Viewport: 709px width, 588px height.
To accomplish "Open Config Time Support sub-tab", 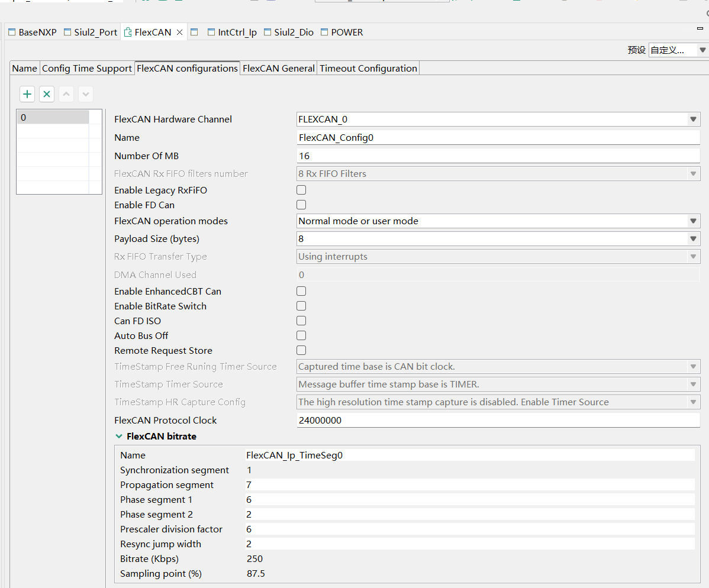I will pyautogui.click(x=87, y=68).
